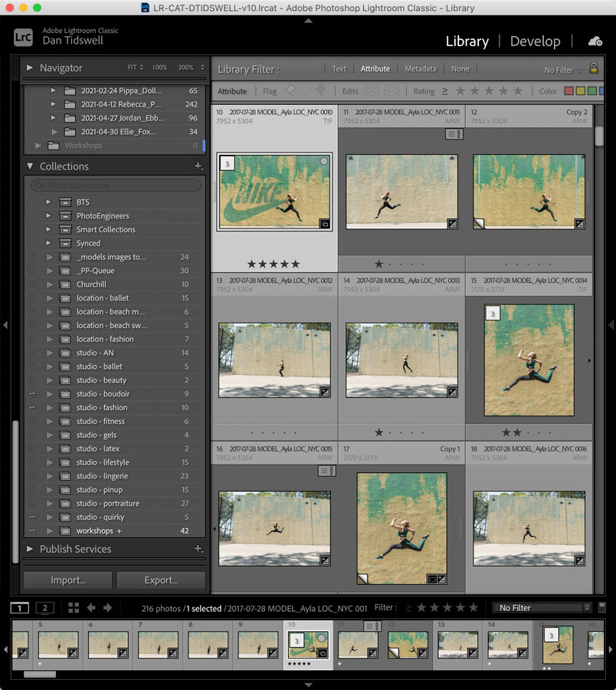
Task: Select the Metadata filter tab
Action: [x=420, y=68]
